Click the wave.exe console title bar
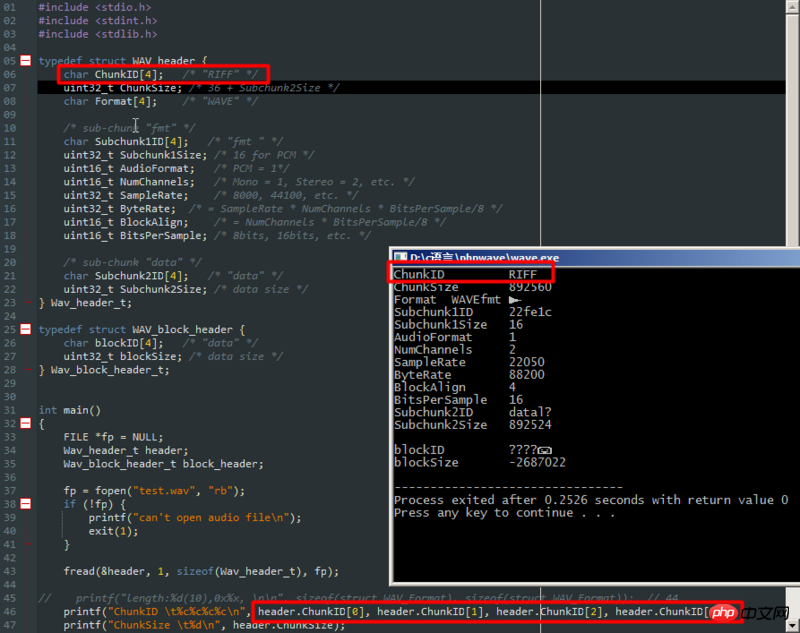Image resolution: width=800 pixels, height=633 pixels. click(595, 258)
